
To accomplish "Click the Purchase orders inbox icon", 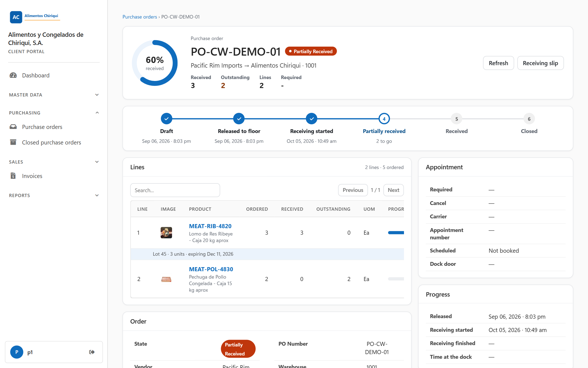I will pos(13,127).
